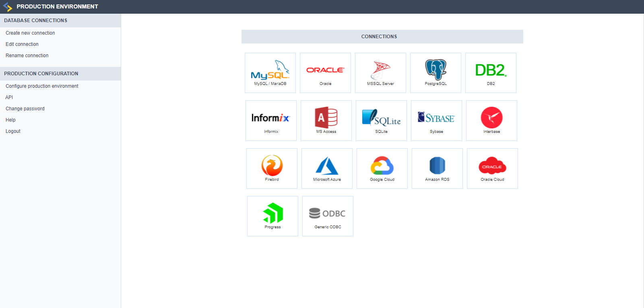The width and height of the screenshot is (644, 308).
Task: Click the Connections panel heading
Action: [382, 37]
